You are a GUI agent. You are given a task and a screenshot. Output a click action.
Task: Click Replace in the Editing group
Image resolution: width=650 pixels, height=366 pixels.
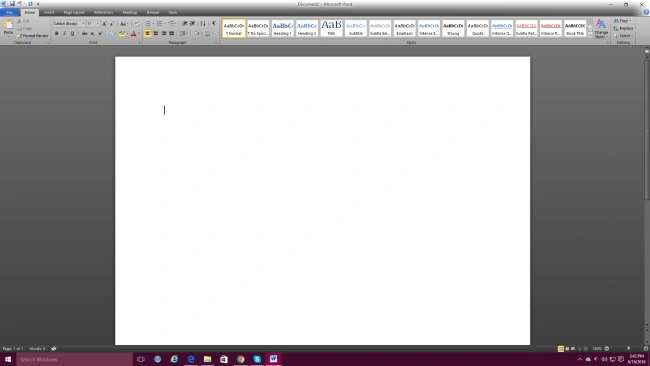(623, 28)
